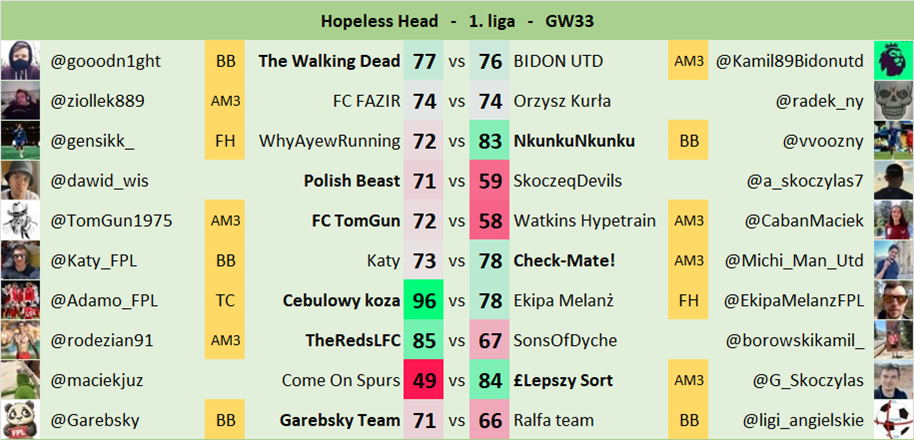Image resolution: width=914 pixels, height=440 pixels.
Task: Select the FH badge next to @EkipaMelanzFPL
Action: click(x=689, y=300)
